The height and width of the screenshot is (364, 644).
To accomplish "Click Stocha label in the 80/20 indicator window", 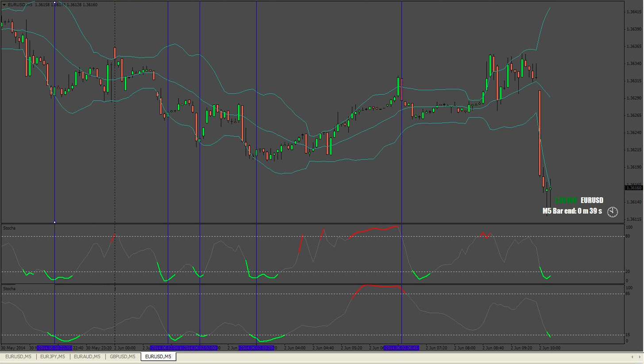I will (9, 228).
